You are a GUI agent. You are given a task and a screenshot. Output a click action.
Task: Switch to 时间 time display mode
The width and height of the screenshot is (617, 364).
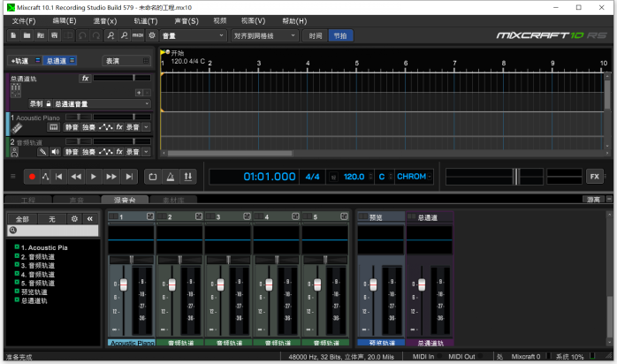click(x=316, y=35)
